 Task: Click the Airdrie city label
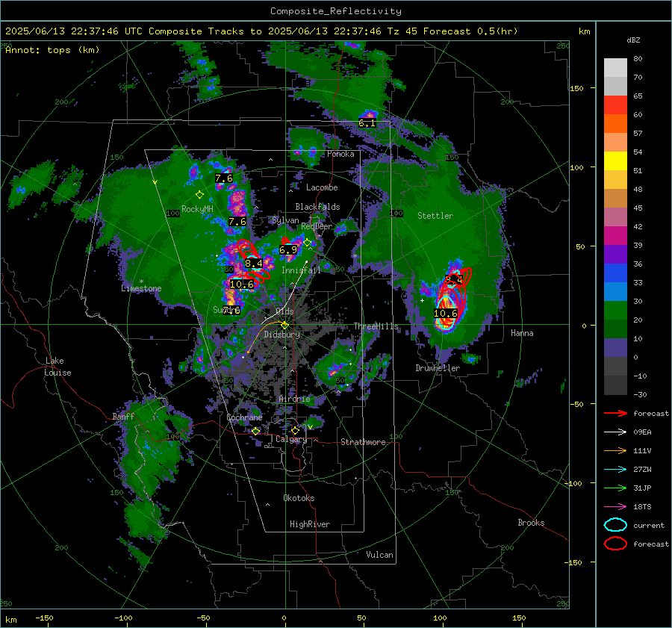click(294, 399)
